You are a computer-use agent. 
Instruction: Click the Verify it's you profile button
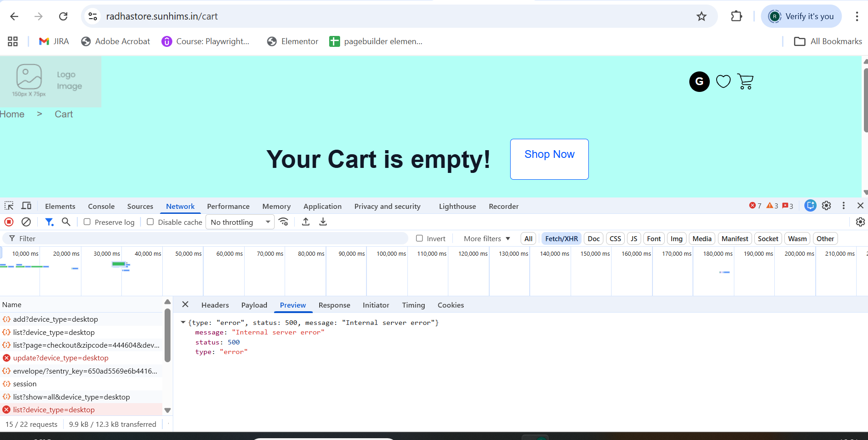802,16
